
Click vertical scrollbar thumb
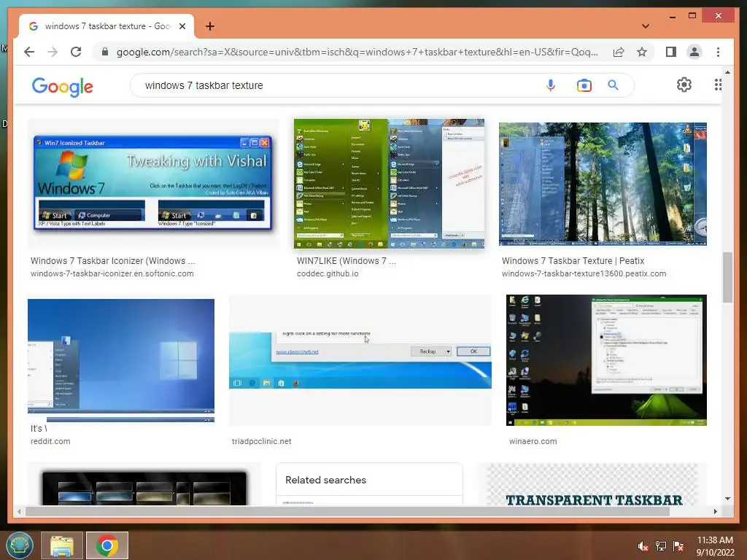click(x=727, y=277)
